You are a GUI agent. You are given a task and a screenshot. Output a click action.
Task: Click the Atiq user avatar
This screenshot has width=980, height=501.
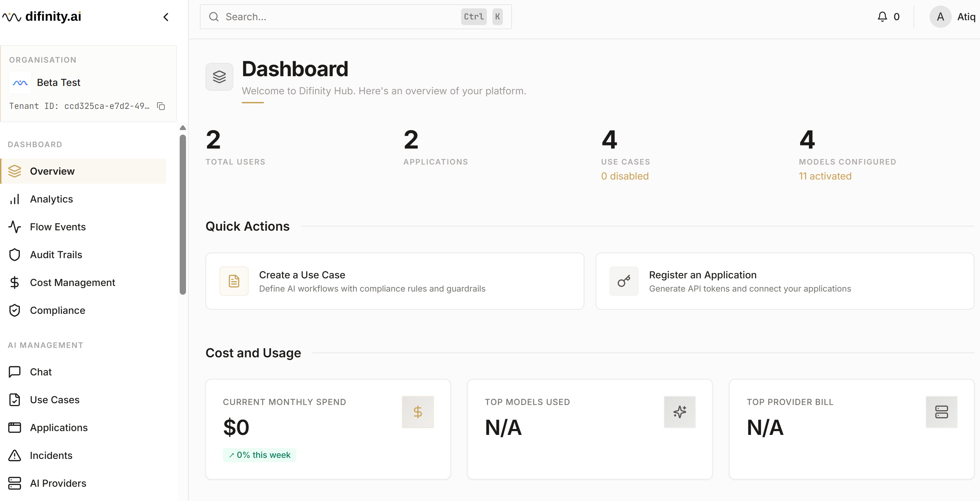click(940, 17)
